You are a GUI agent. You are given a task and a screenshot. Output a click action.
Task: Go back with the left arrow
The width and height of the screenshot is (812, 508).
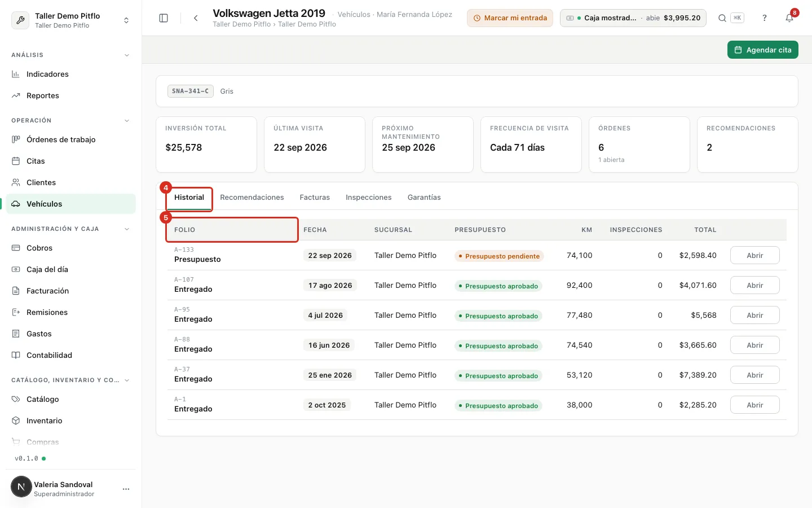click(196, 18)
